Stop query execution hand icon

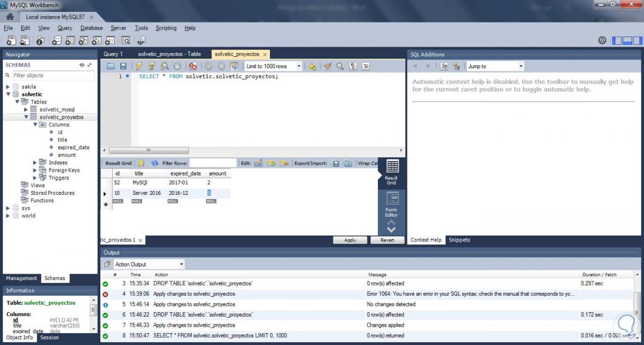coord(178,67)
